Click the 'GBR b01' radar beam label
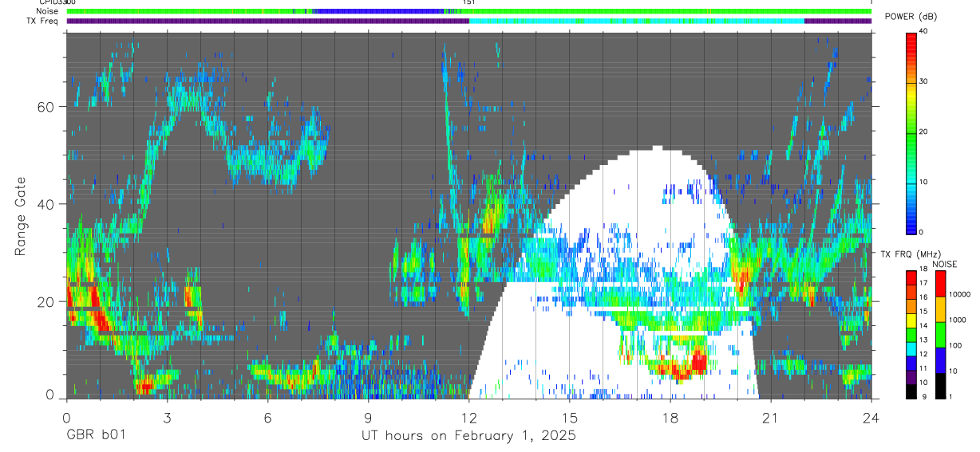Viewport: 980px width, 452px height. tap(95, 436)
